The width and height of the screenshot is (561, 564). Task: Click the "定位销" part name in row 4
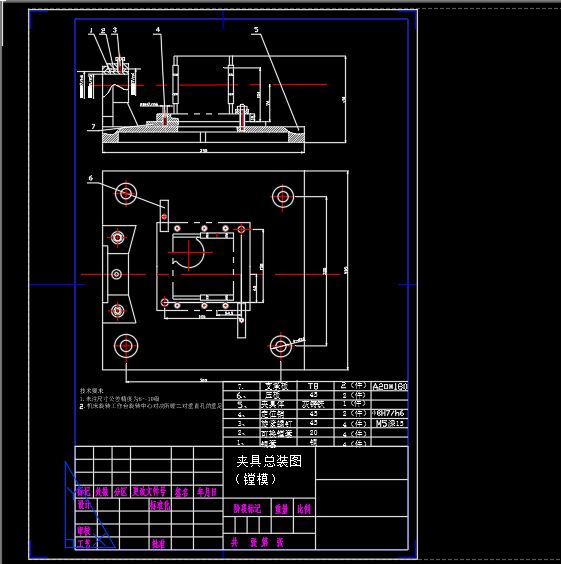pos(272,414)
